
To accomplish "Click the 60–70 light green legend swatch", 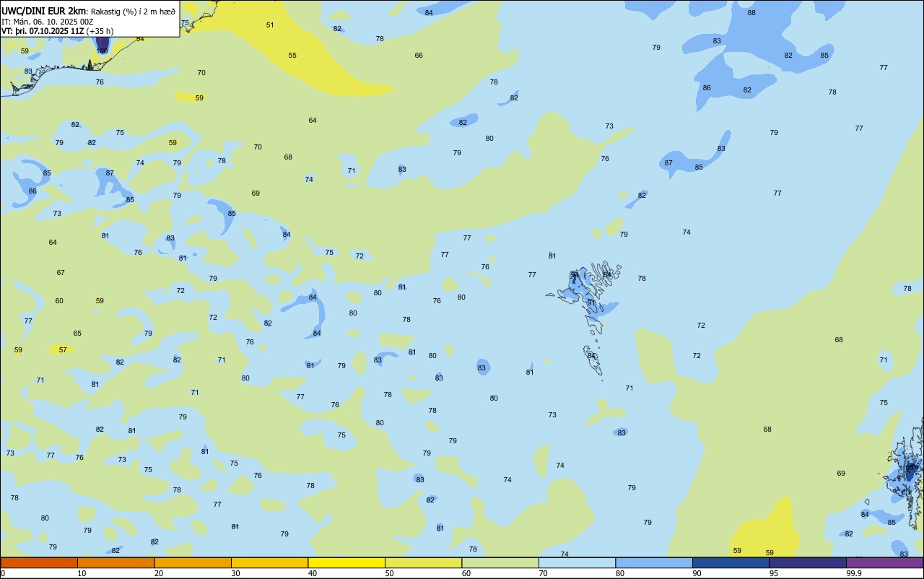I will pyautogui.click(x=500, y=562).
